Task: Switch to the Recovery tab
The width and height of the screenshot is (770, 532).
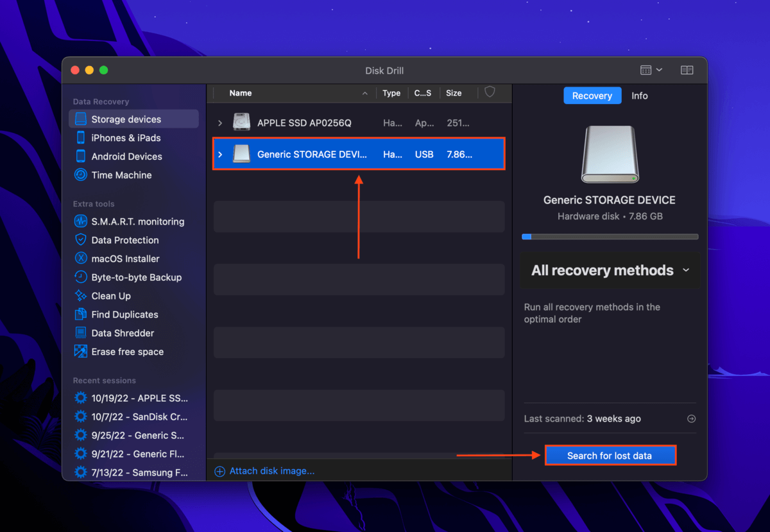Action: [x=592, y=96]
